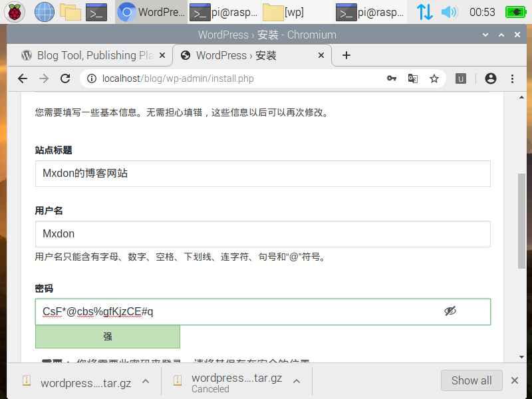Focus the username field containing Mxdon
532x399 pixels.
click(263, 234)
